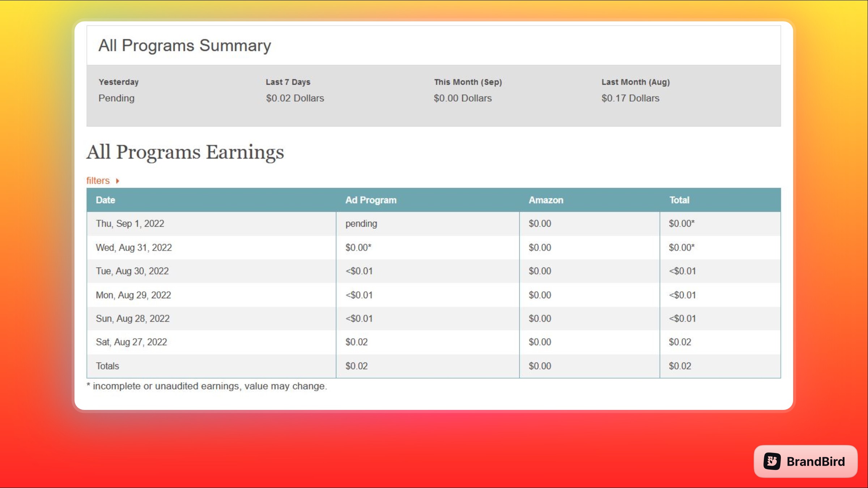Click the grand Total $0.02 in Totals row
This screenshot has width=868, height=488.
point(680,366)
